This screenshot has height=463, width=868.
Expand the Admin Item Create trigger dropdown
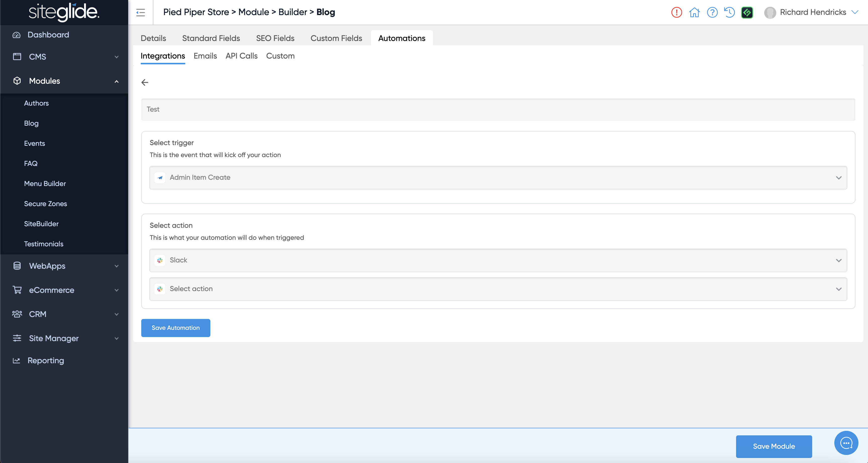tap(498, 178)
